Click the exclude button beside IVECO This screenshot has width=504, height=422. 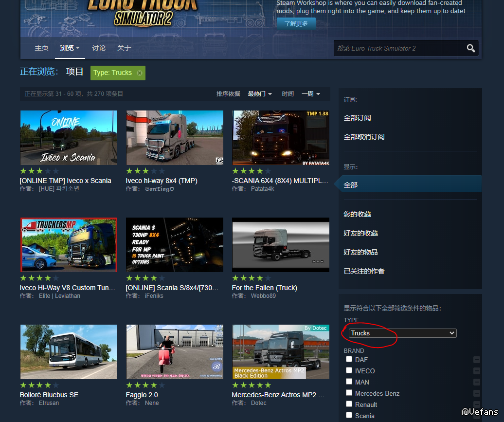tap(477, 371)
